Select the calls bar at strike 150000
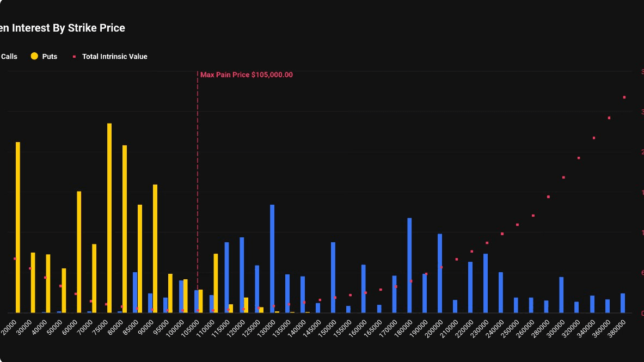Image resolution: width=644 pixels, height=362 pixels. click(333, 277)
